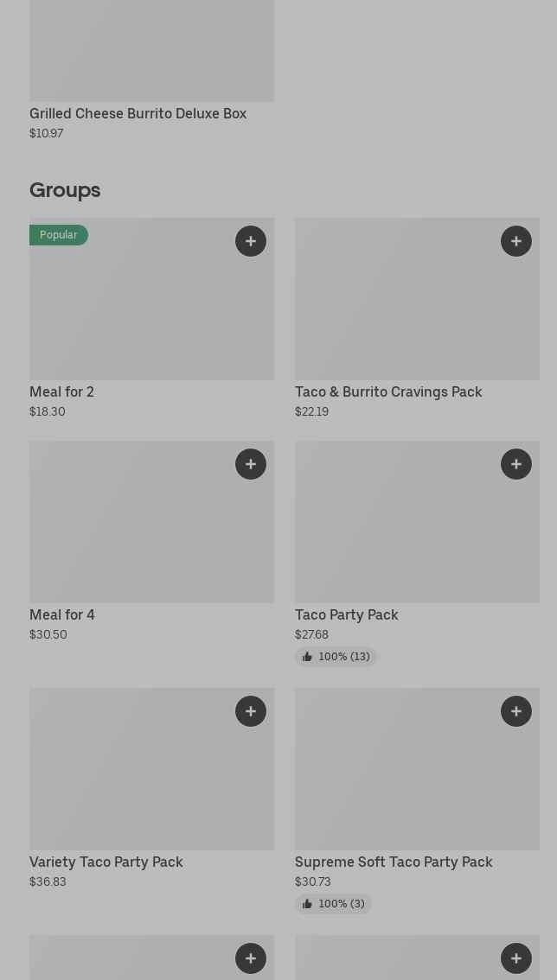Screen dimensions: 557x980
Task: Click thumbs-up icon under Taco Party Pack
Action: click(307, 657)
